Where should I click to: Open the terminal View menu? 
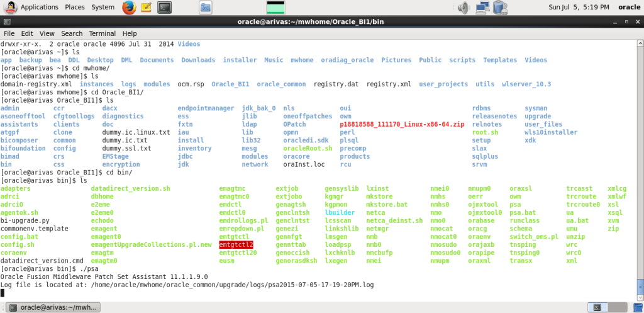(x=47, y=33)
